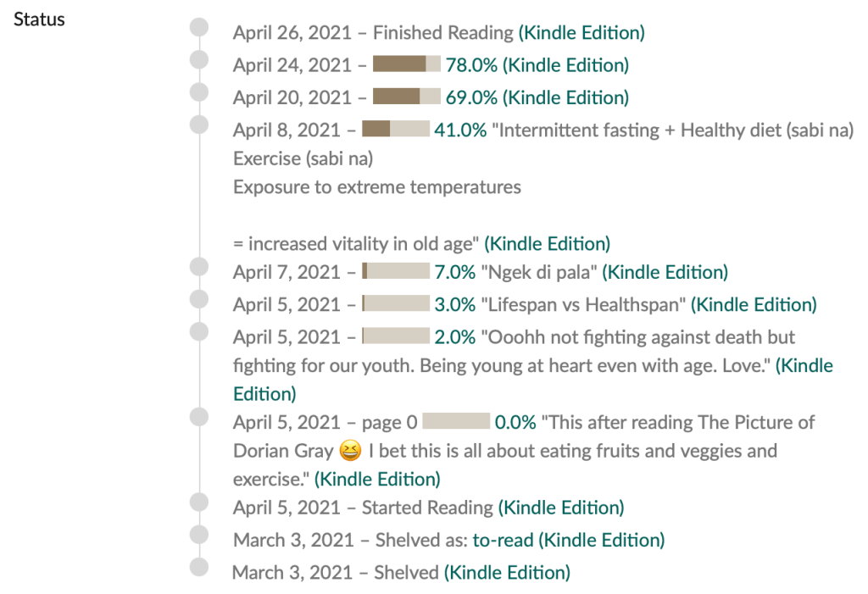Open Kindle Edition link beside Started Reading
Image resolution: width=868 pixels, height=594 pixels.
[x=561, y=508]
